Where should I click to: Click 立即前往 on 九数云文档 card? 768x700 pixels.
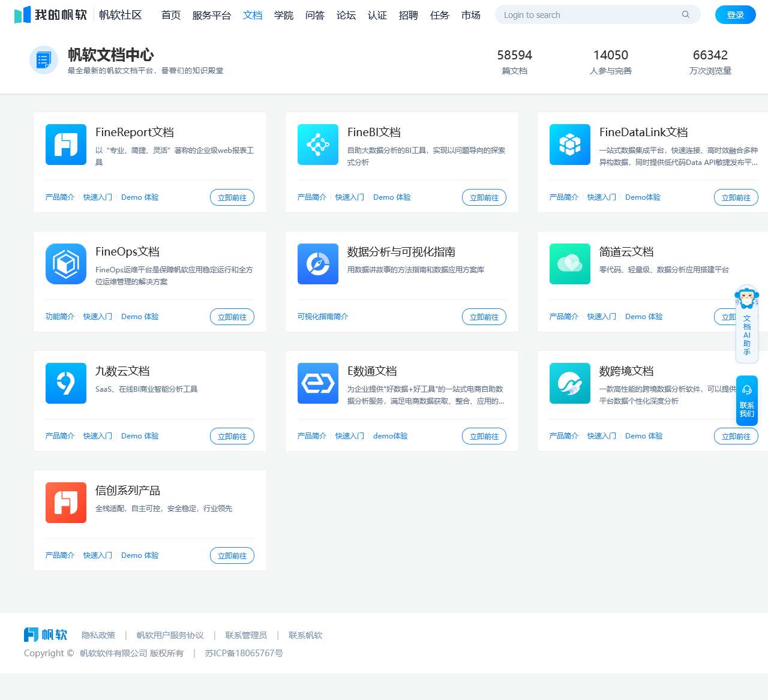[232, 436]
